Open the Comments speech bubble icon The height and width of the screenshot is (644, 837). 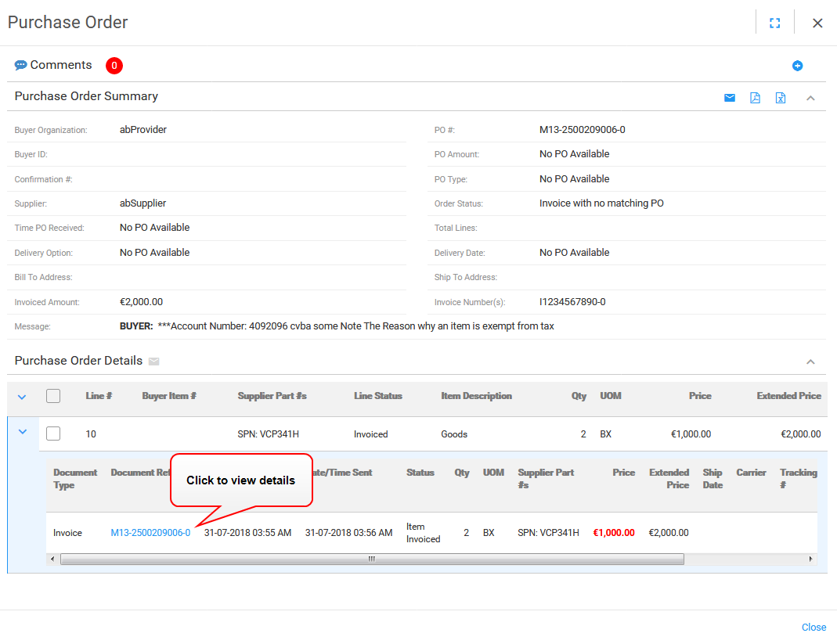pyautogui.click(x=21, y=65)
